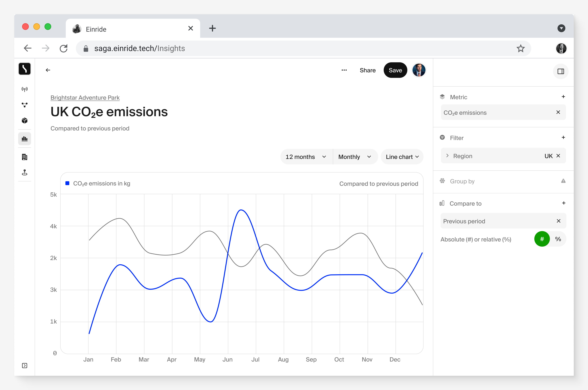Select the bar chart Insights sidebar icon

(24, 139)
